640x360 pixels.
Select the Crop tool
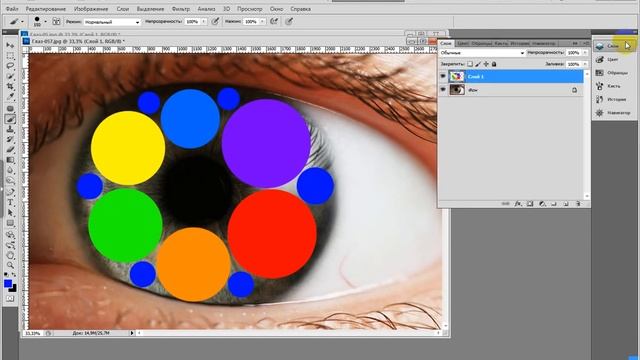[10, 87]
